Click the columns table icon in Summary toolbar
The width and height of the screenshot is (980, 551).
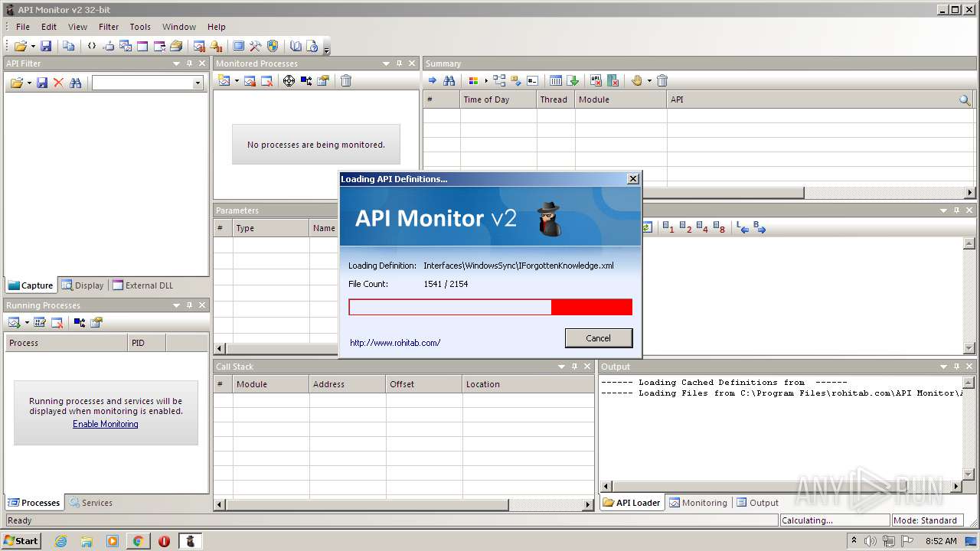click(557, 80)
